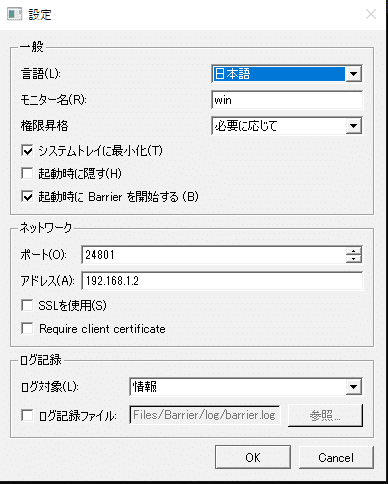Click the 参照... browse button

coord(325,415)
